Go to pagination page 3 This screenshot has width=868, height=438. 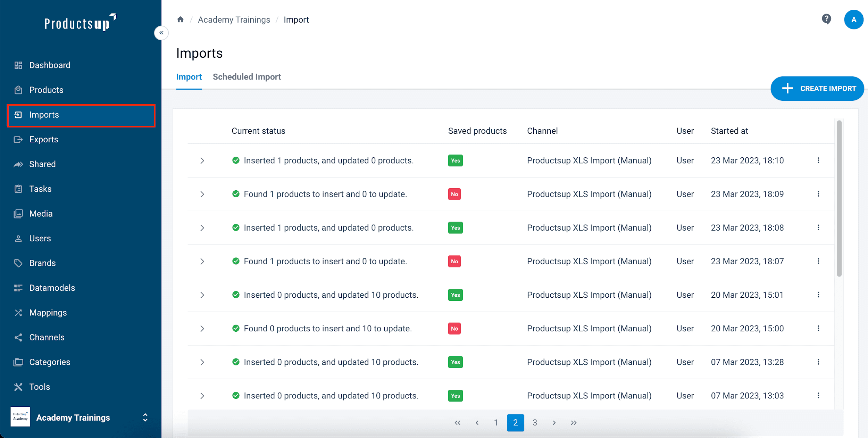point(535,423)
